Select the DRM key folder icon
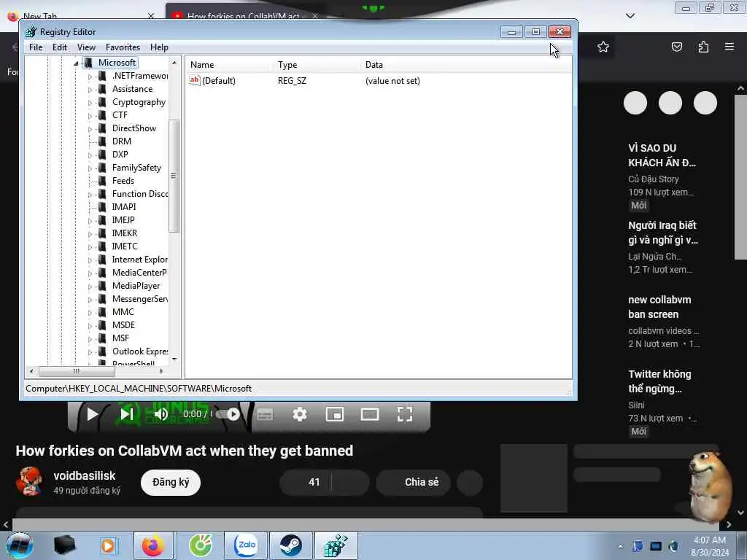Viewport: 747px width, 560px height. pos(102,141)
